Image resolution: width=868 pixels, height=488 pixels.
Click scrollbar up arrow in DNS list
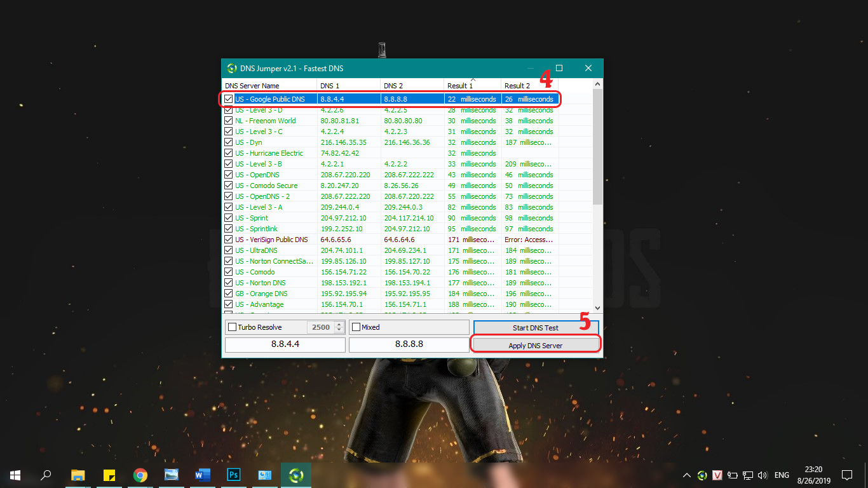pyautogui.click(x=598, y=84)
